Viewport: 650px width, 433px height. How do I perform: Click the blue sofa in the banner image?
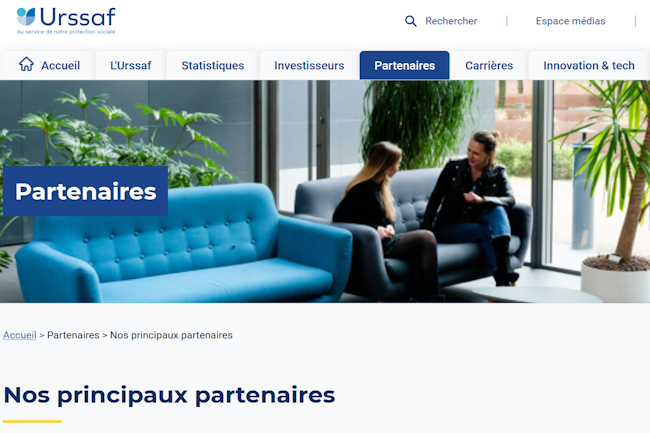tap(184, 246)
